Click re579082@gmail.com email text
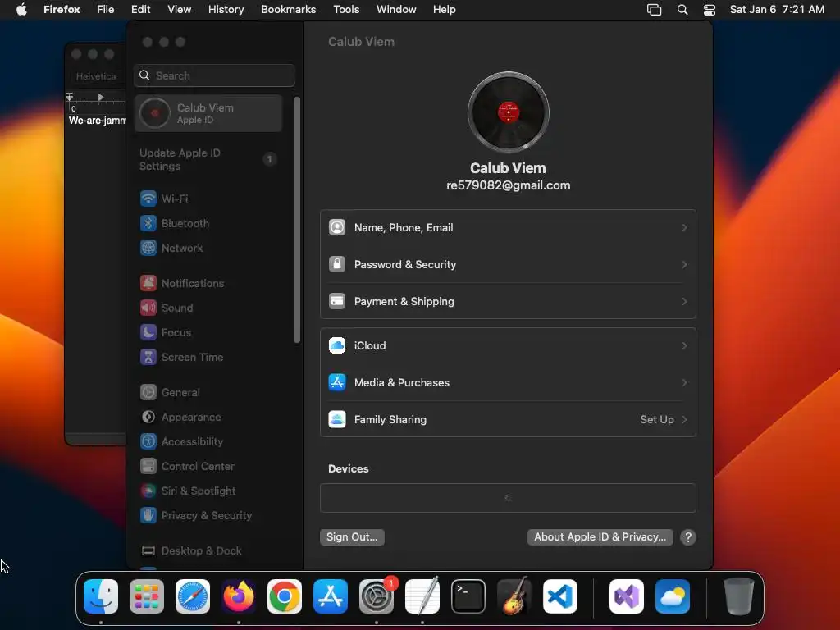Screen dimensions: 840x630 (509, 185)
